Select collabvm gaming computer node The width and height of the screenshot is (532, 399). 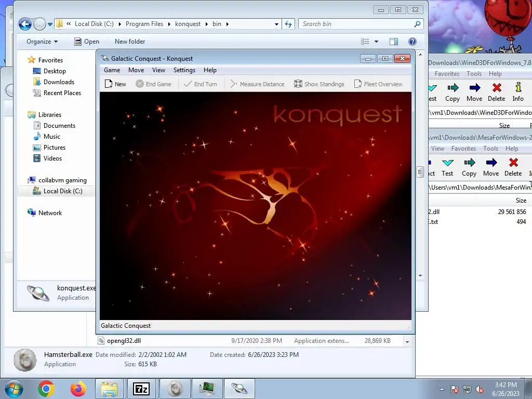click(x=62, y=180)
